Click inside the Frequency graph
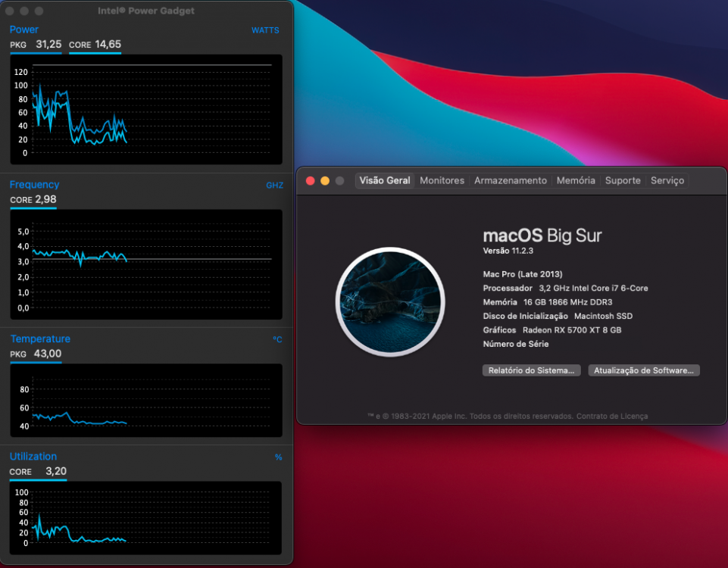Screen dimensions: 728x568 (146, 264)
